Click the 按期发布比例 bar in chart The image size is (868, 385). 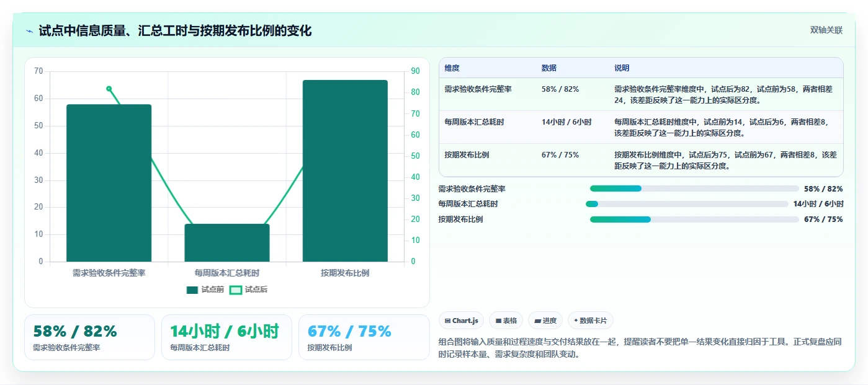[345, 170]
